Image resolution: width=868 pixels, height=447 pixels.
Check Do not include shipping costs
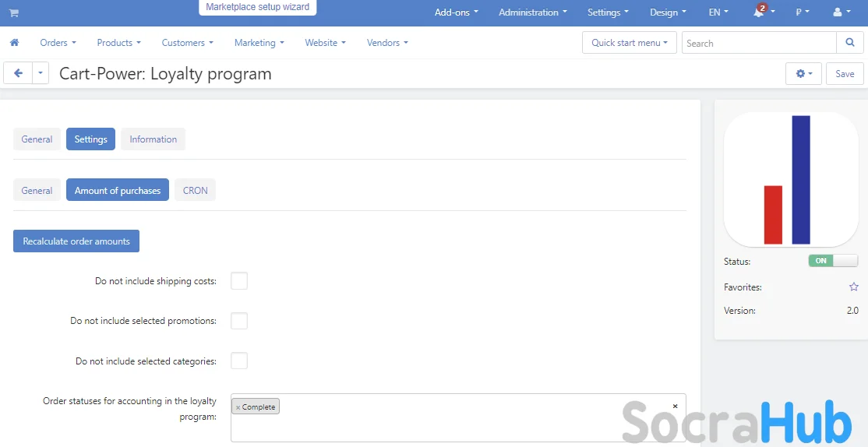click(239, 281)
